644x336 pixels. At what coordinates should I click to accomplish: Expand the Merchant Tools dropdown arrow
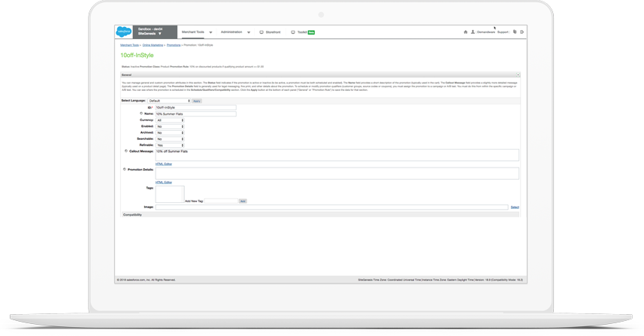tap(210, 32)
